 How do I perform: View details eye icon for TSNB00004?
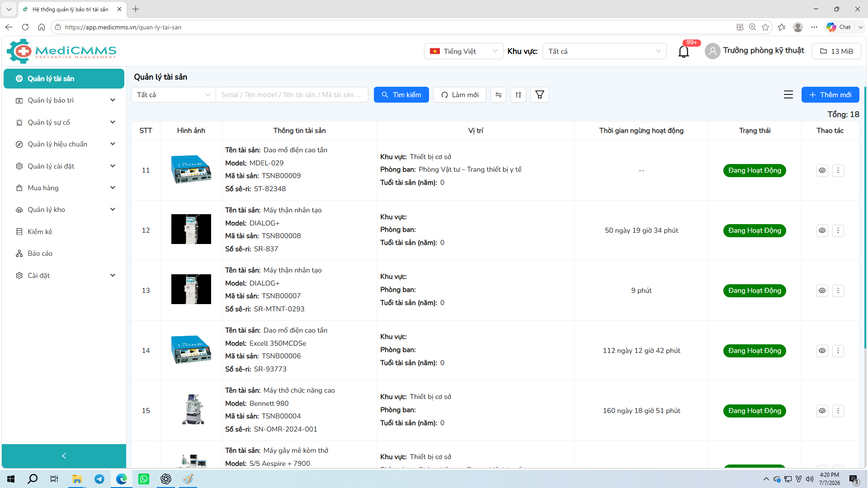(822, 411)
